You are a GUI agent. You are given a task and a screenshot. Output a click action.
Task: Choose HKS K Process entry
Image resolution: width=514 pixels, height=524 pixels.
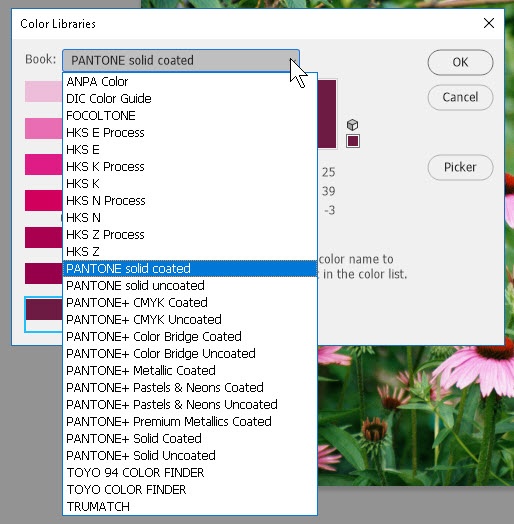tap(190, 167)
